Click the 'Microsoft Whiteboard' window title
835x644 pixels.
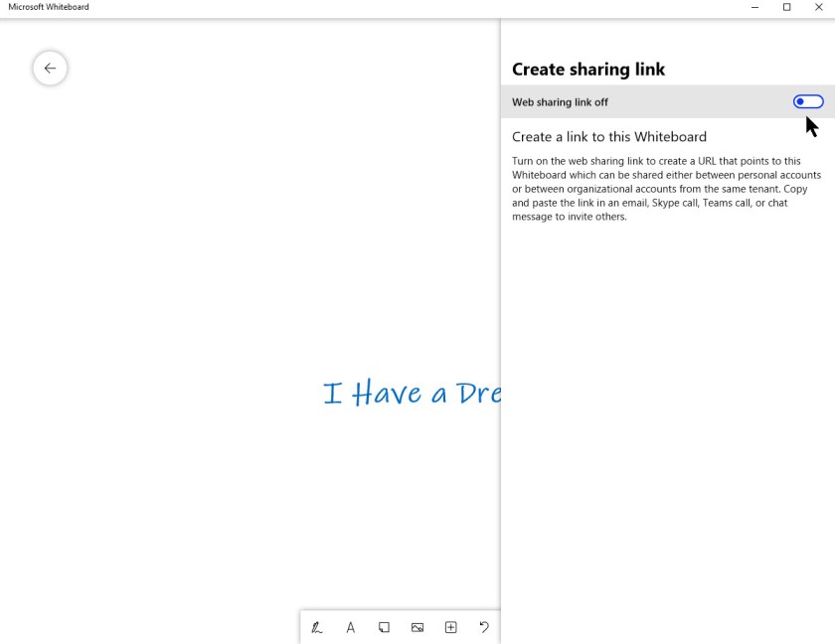pos(49,7)
